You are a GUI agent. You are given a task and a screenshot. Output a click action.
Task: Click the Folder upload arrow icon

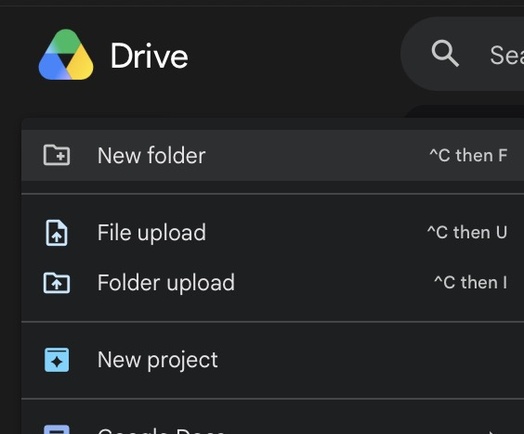tap(56, 283)
